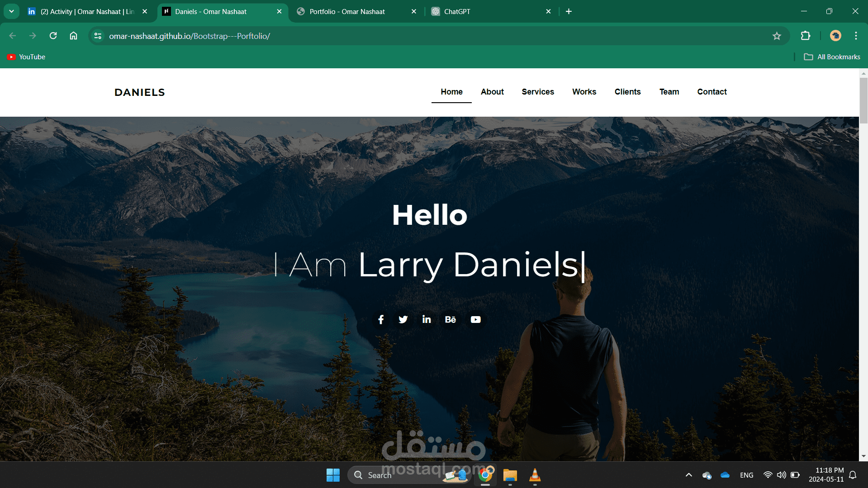Close the LinkedIn Activity tab
Screen dimensions: 868x488
tap(145, 11)
